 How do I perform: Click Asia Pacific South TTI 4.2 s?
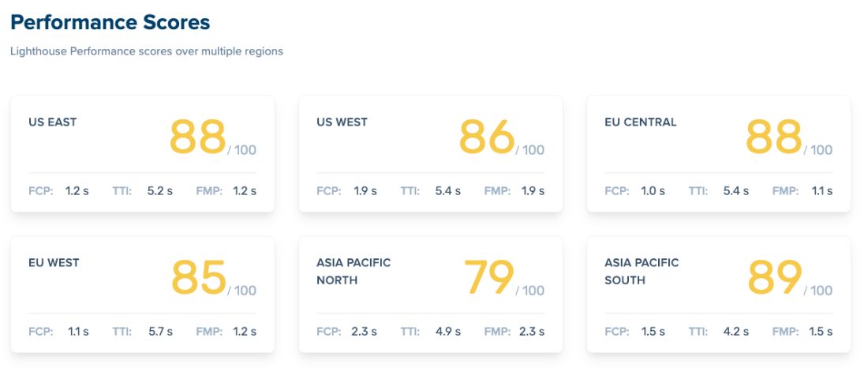(x=736, y=332)
